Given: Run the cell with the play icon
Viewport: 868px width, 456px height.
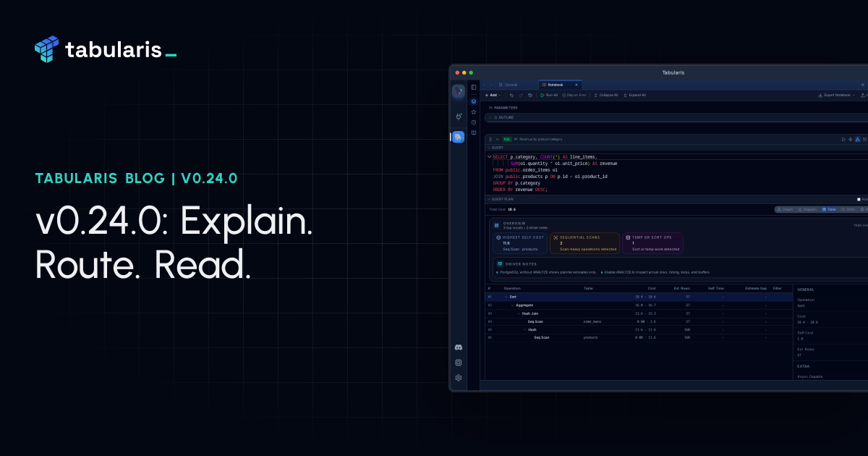Looking at the screenshot, I should point(843,139).
